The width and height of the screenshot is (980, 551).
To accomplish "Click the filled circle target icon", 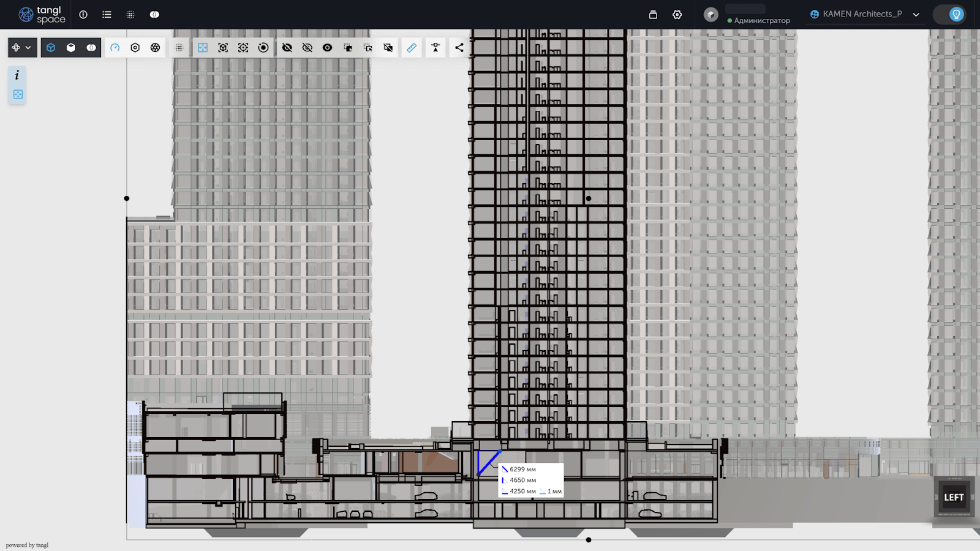I will tap(263, 48).
